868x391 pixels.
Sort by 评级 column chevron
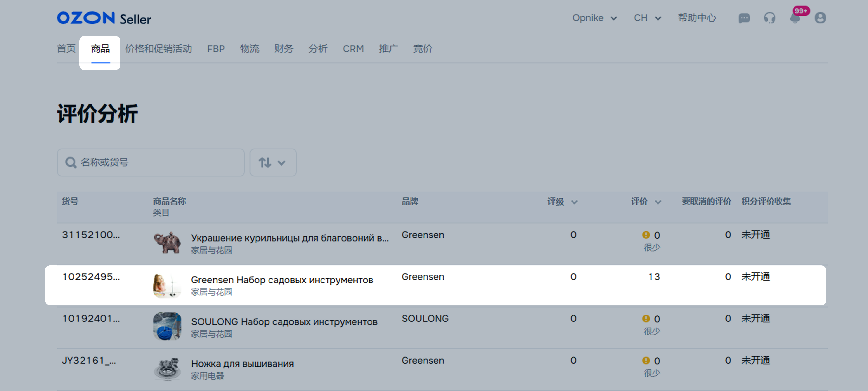coord(574,202)
